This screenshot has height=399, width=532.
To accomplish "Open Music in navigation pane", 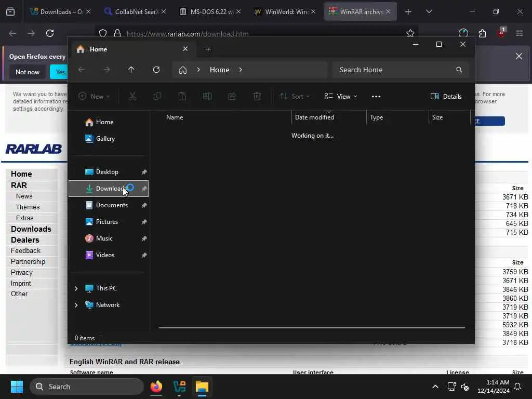I will (x=109, y=238).
